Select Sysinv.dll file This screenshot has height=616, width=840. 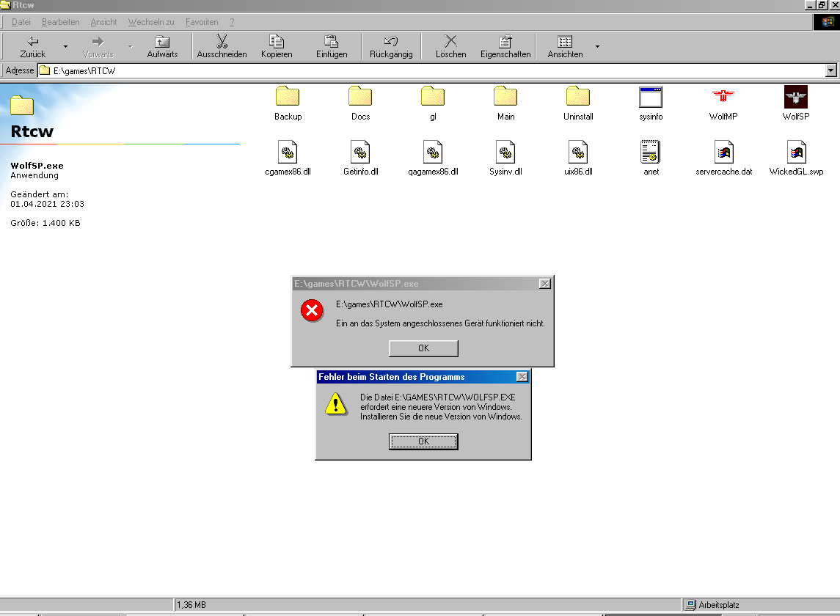point(505,158)
